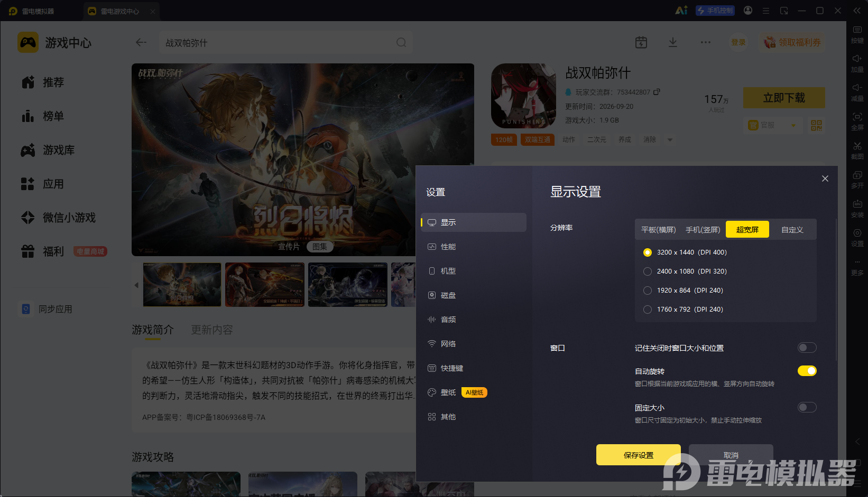Toggle 记住关闭时窗口大小和位置 switch
This screenshot has height=497, width=868.
click(x=807, y=348)
